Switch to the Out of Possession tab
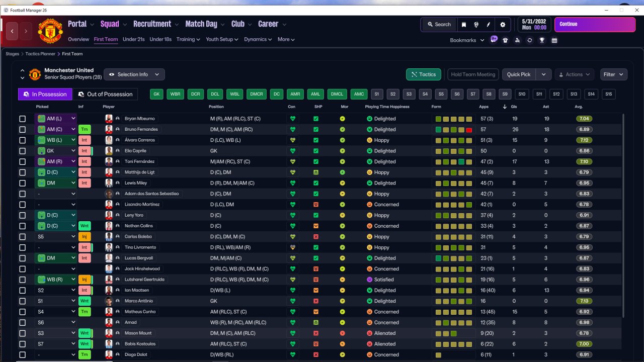Viewport: 644px width, 362px height. (105, 94)
